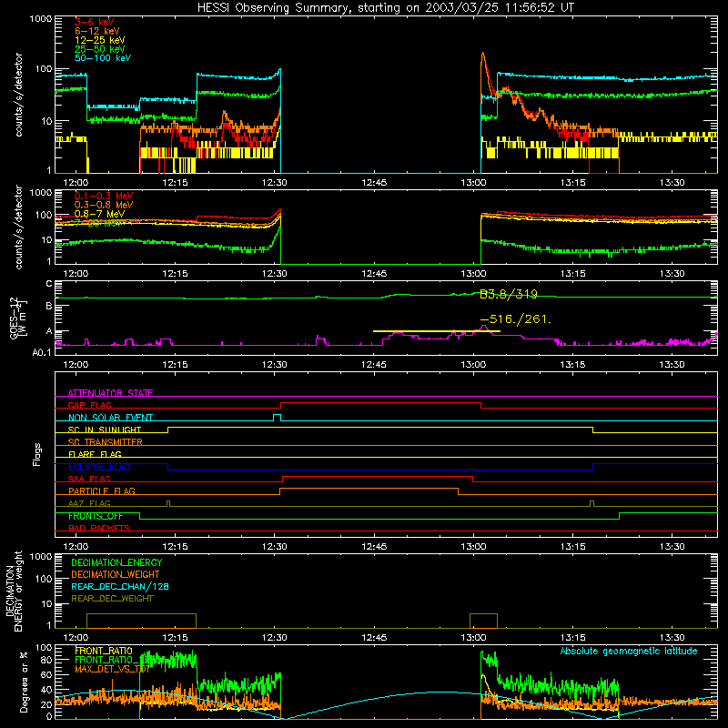Image resolution: width=728 pixels, height=728 pixels.
Task: Click the 3-6 keV flare peak after 13:00
Action: (483, 55)
